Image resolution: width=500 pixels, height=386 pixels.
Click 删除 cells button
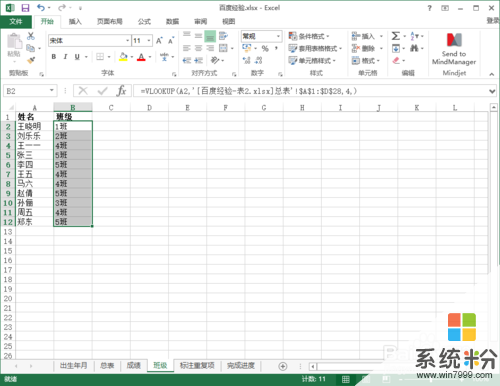(x=367, y=49)
